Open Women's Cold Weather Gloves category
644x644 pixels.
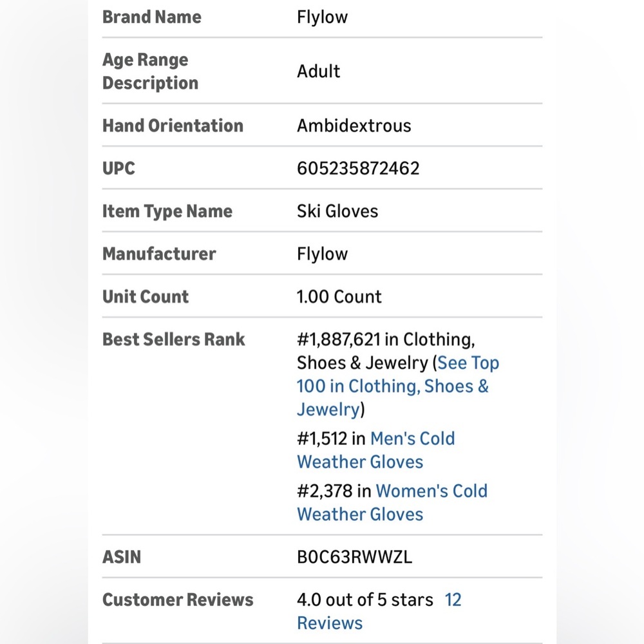click(x=392, y=503)
